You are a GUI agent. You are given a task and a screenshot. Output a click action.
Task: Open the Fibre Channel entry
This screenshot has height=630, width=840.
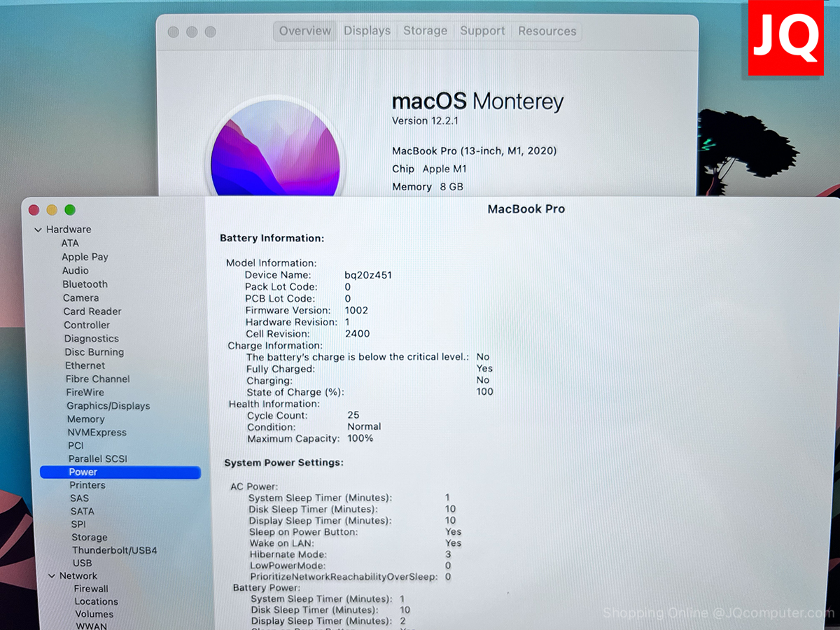(97, 379)
